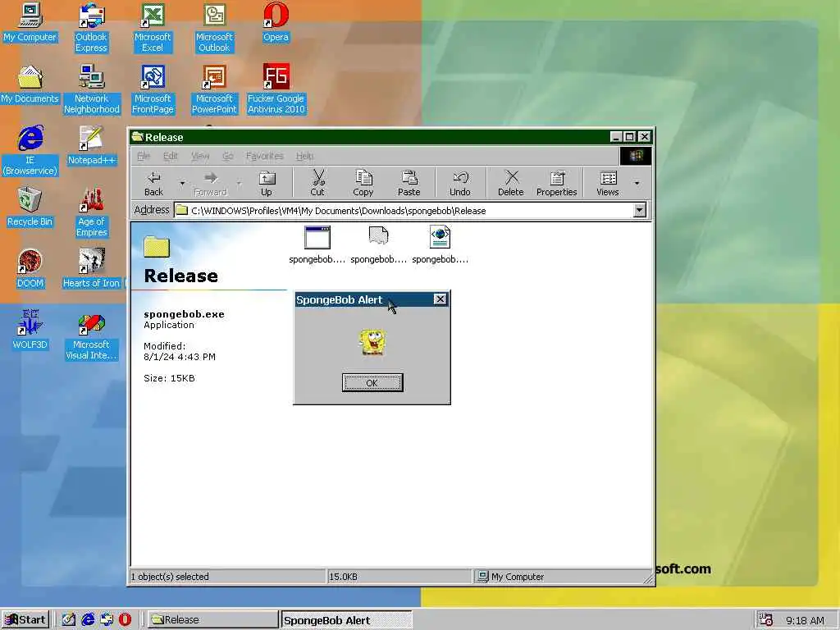
Task: Select the Age of Empires shortcut
Action: 92,212
